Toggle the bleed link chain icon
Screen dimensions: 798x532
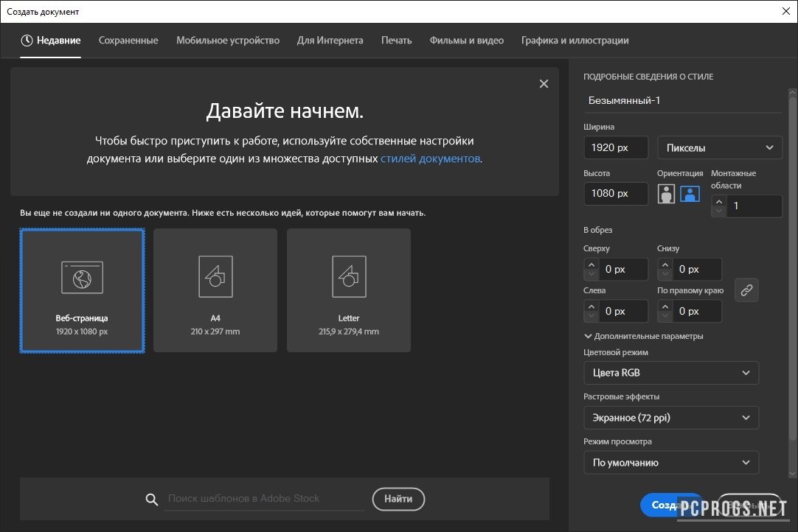[746, 290]
